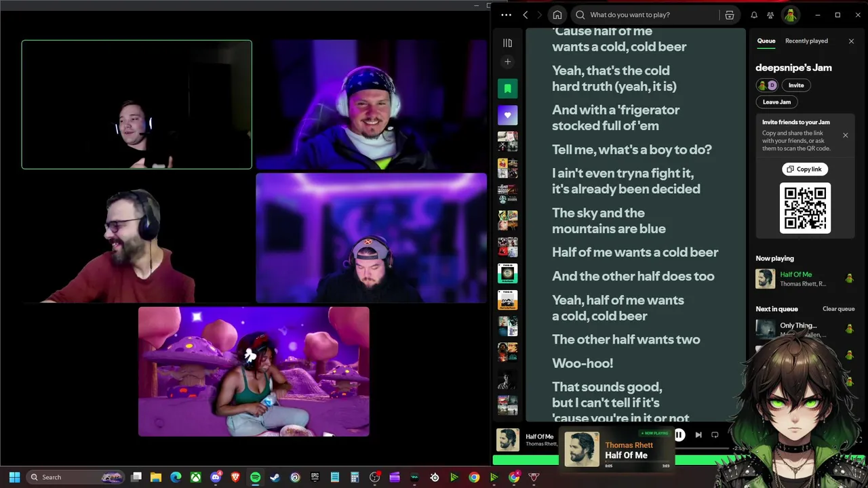Click the Jam QR code image
Screen dimensions: 868x488
point(805,208)
